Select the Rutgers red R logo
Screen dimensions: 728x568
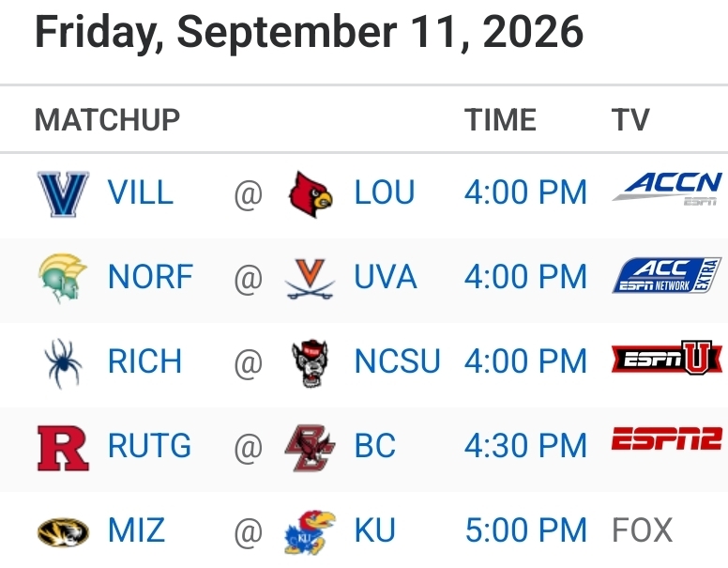63,448
